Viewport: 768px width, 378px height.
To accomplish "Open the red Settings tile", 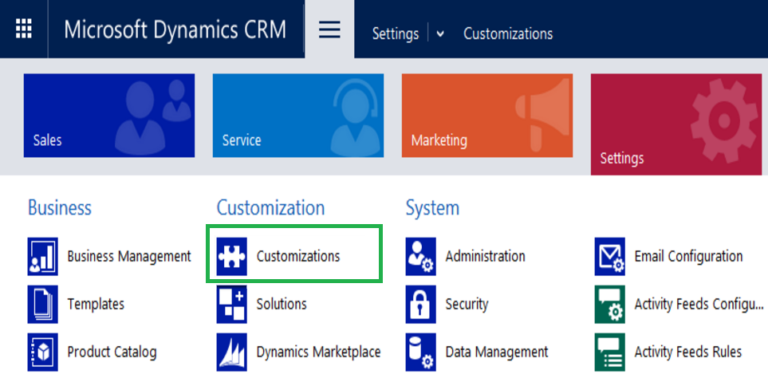I will coord(676,124).
